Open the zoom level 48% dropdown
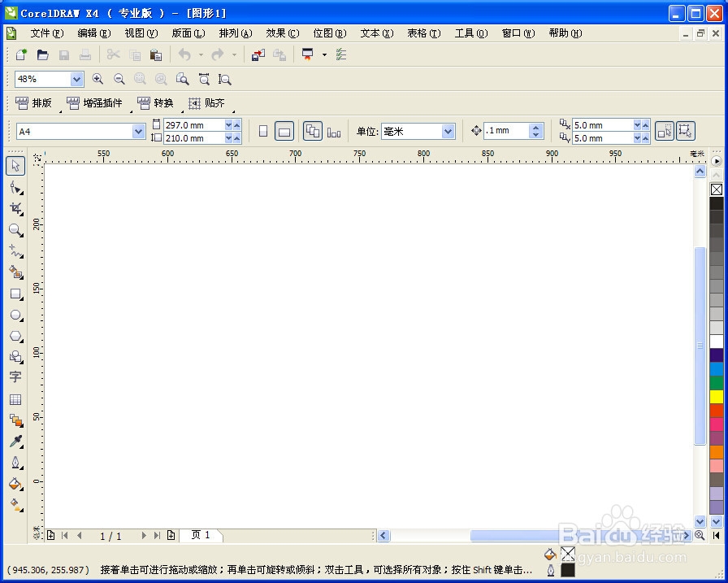The width and height of the screenshot is (728, 583). tap(76, 80)
